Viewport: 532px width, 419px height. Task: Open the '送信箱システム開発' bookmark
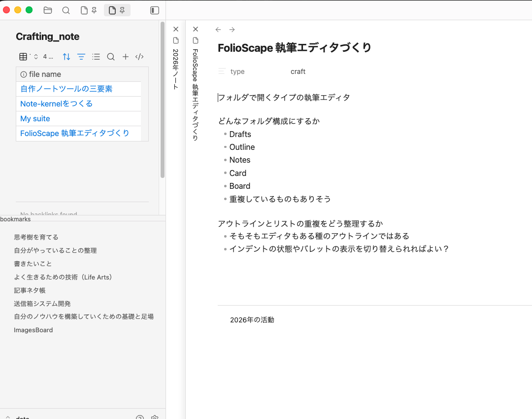click(42, 304)
